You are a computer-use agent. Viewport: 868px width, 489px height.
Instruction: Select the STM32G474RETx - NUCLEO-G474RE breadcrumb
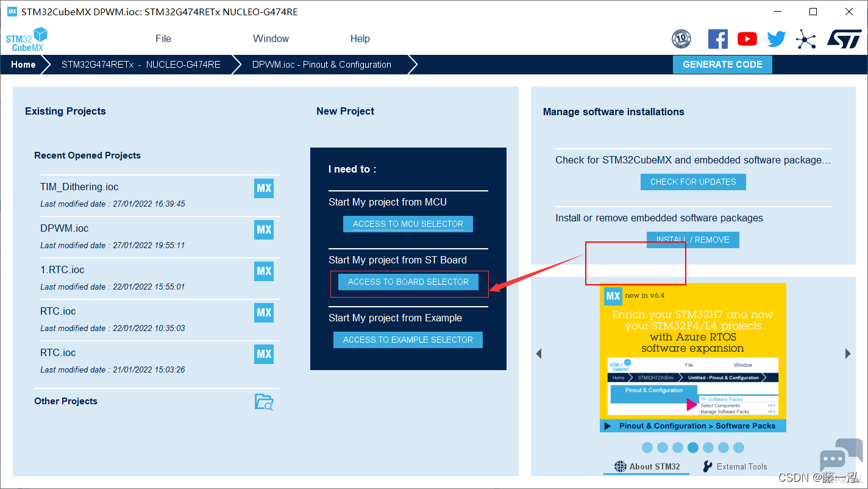141,65
